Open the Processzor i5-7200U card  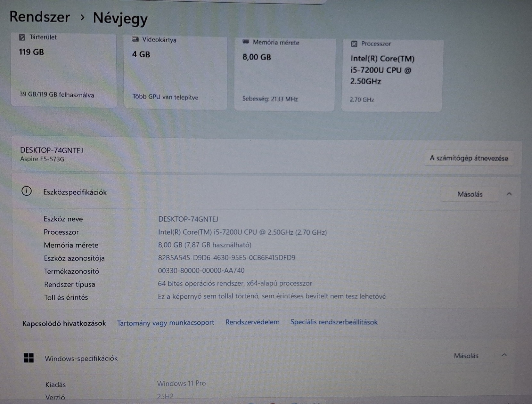(392, 76)
